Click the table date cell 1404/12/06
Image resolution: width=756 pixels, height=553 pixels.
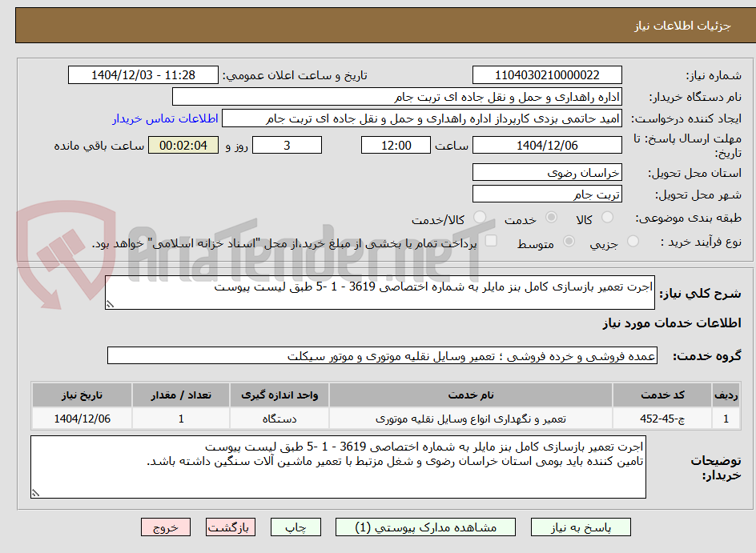(82, 419)
